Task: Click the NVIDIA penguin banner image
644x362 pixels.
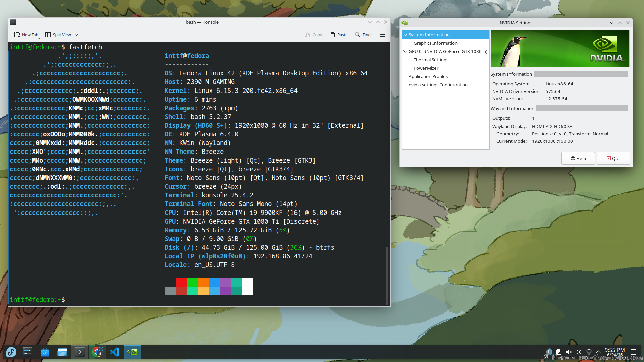Action: (x=560, y=49)
